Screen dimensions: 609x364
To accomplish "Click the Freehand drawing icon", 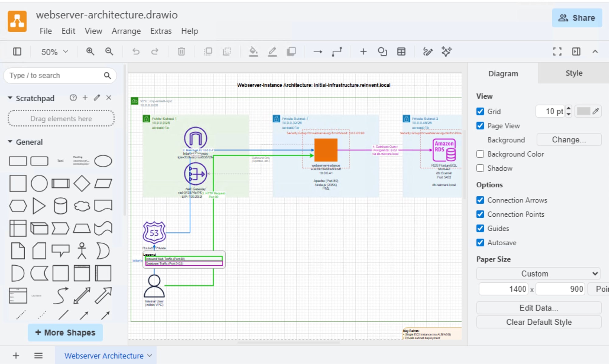I will 428,51.
